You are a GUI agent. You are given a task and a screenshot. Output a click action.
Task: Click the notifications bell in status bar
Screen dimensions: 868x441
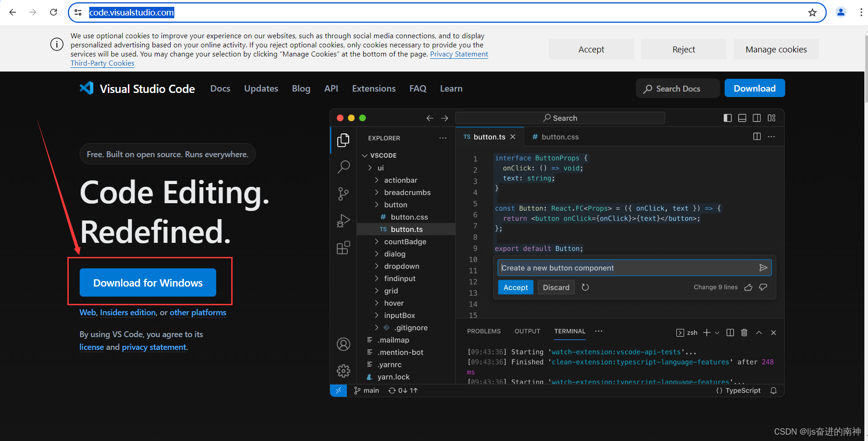click(773, 390)
